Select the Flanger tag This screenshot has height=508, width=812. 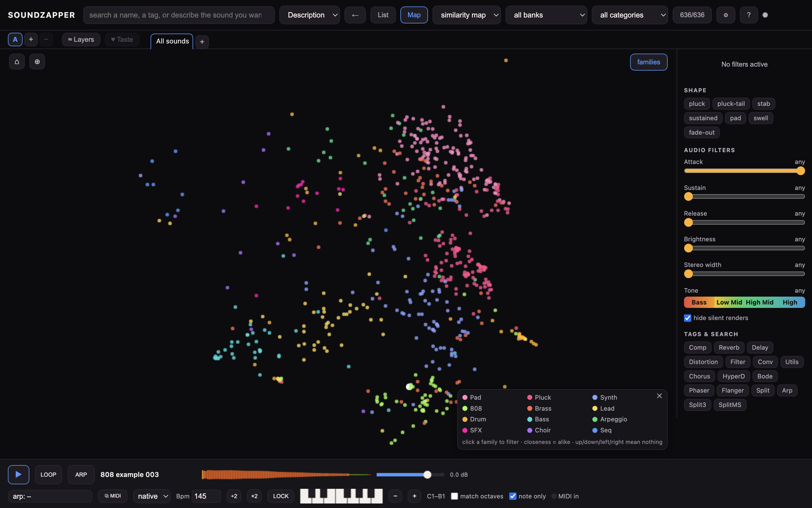(732, 390)
